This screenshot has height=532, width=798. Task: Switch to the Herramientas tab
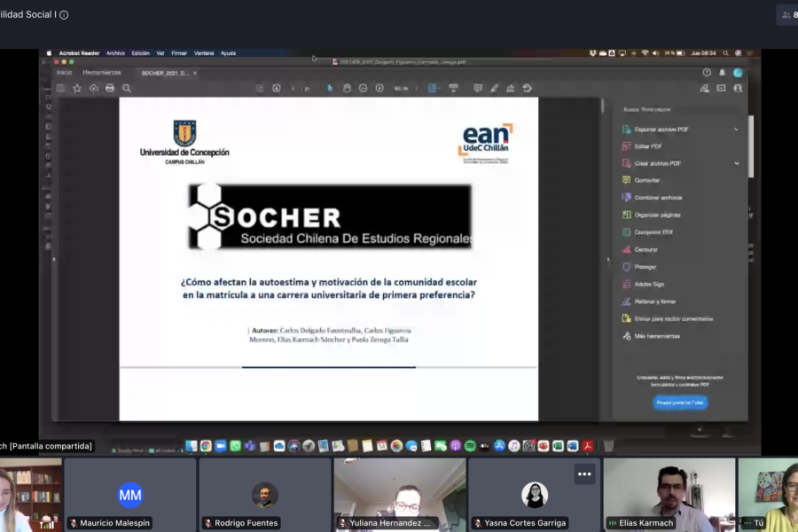101,73
